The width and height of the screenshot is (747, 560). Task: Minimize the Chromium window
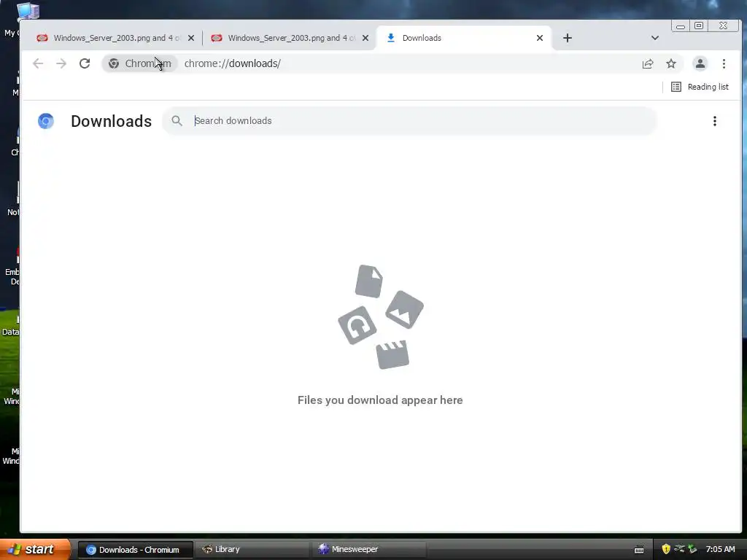[x=681, y=26]
